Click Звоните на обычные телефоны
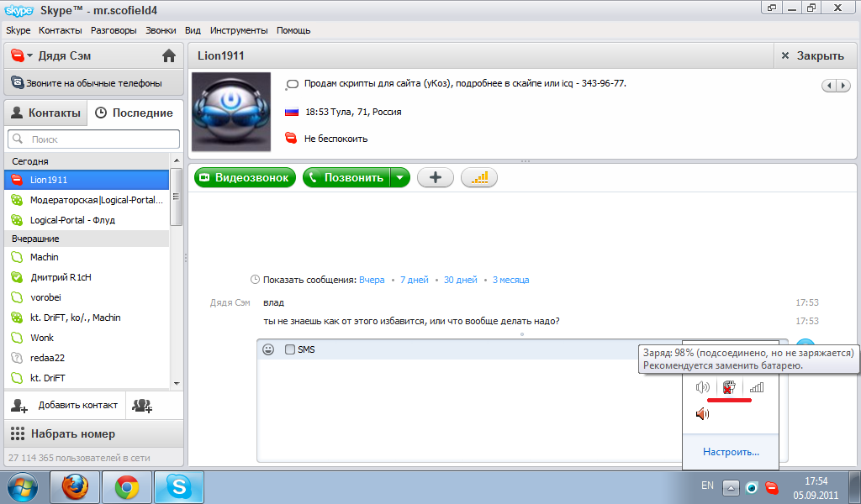This screenshot has width=861, height=504. [94, 83]
